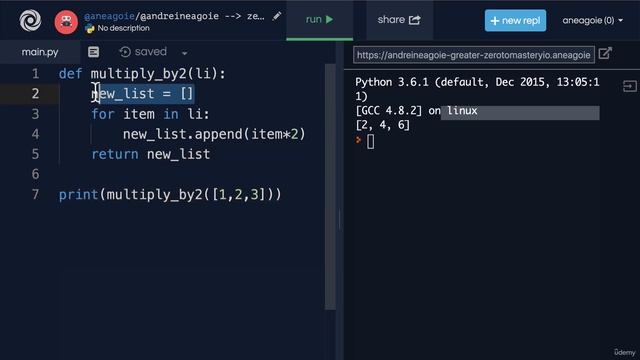Click print(multiply_by2([1,2,3])) line
Viewport: 640px width, 360px height.
pyautogui.click(x=170, y=195)
